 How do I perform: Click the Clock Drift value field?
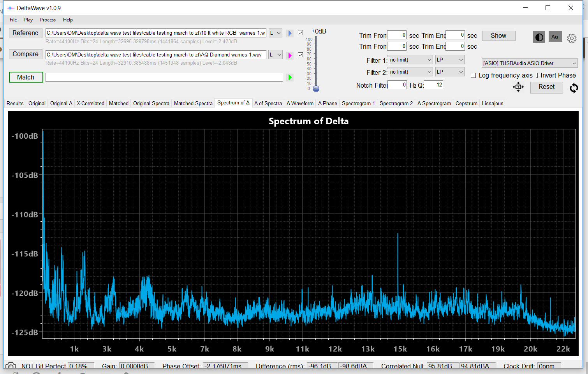[x=549, y=366]
